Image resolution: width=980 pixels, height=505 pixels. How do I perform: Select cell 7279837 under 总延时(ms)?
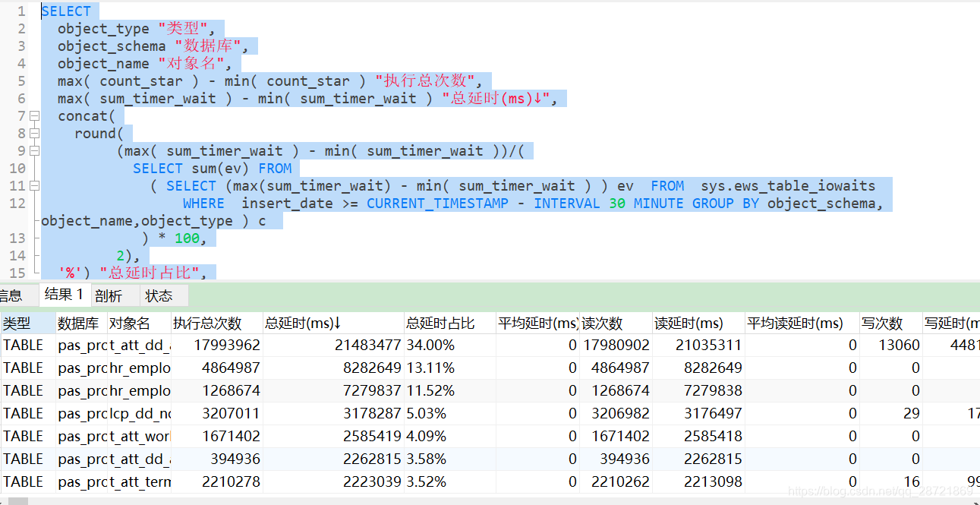333,390
